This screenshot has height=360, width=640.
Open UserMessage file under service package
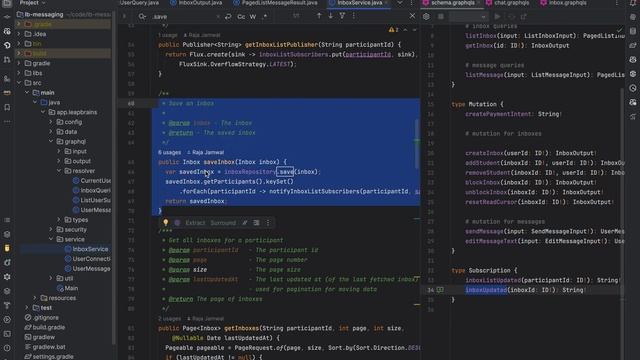87,269
